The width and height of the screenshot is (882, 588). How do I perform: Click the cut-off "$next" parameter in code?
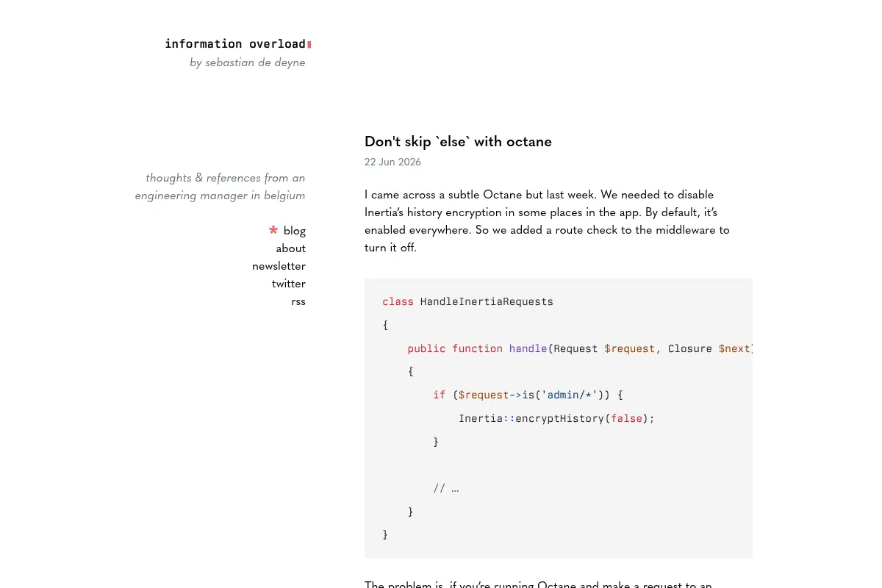(735, 348)
